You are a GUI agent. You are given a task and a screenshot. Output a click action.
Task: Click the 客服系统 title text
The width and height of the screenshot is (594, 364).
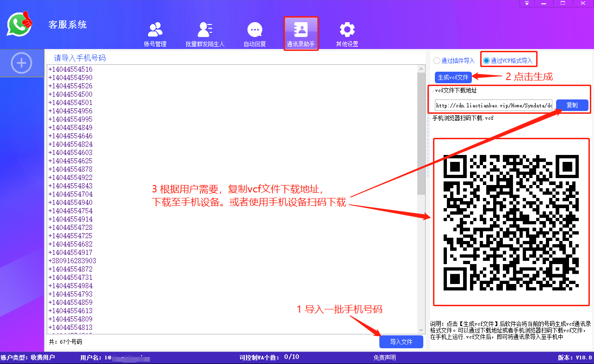[x=68, y=25]
